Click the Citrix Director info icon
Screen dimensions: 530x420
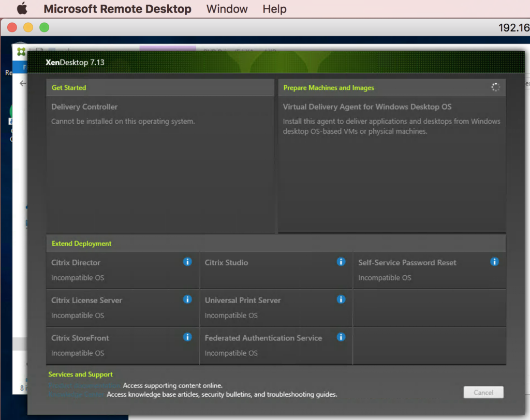tap(187, 262)
